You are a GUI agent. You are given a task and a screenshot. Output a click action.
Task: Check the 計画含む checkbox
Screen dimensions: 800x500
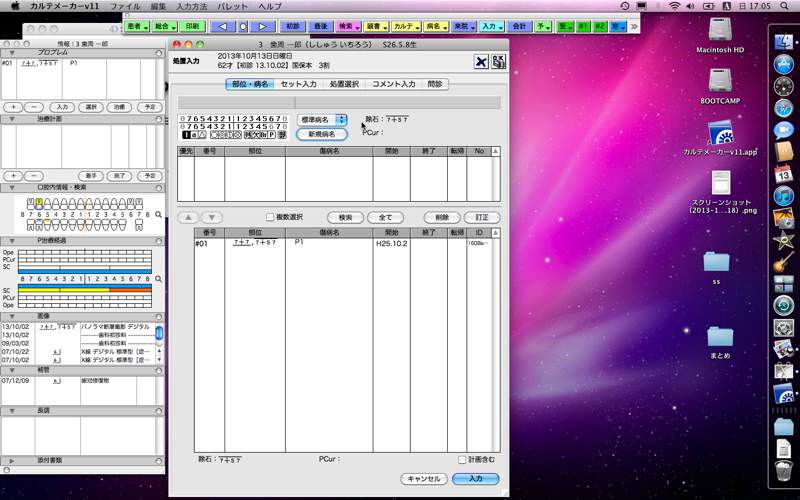461,459
